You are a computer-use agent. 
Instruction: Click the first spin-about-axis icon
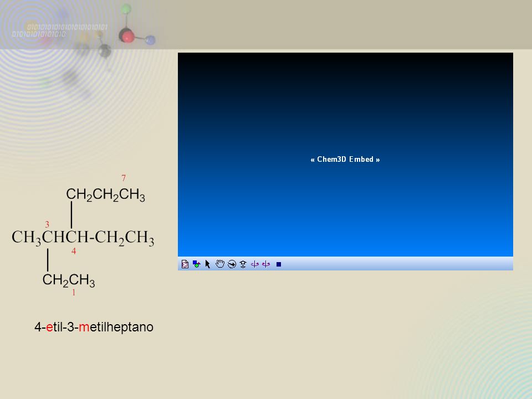pos(255,264)
